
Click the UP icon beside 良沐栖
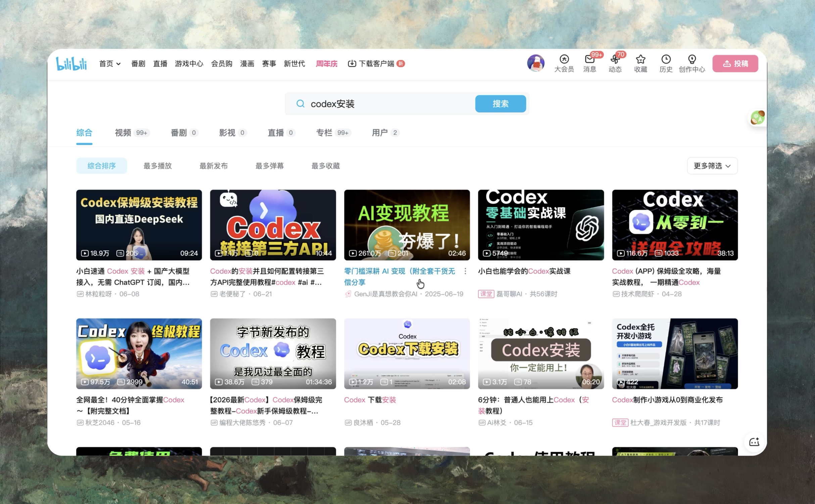pos(348,422)
